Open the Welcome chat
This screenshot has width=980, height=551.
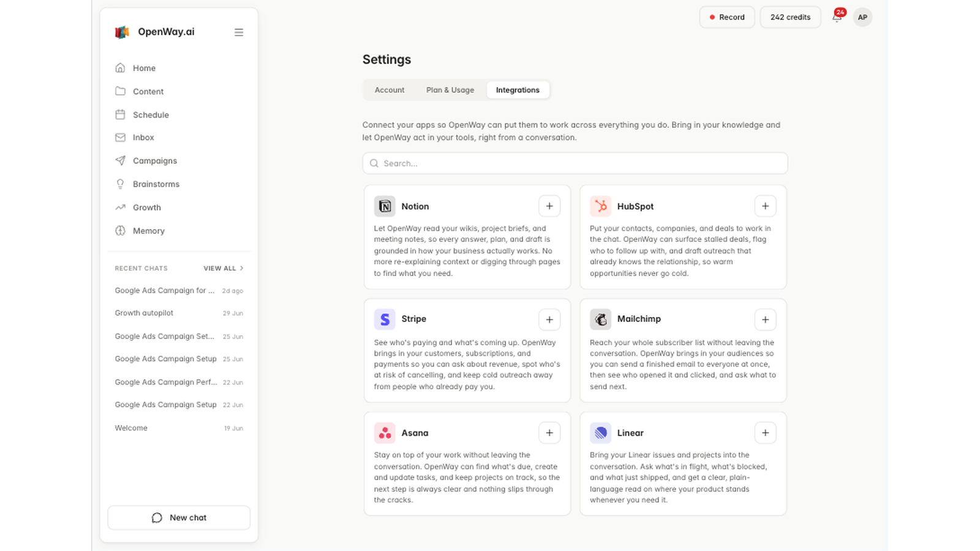(179, 428)
